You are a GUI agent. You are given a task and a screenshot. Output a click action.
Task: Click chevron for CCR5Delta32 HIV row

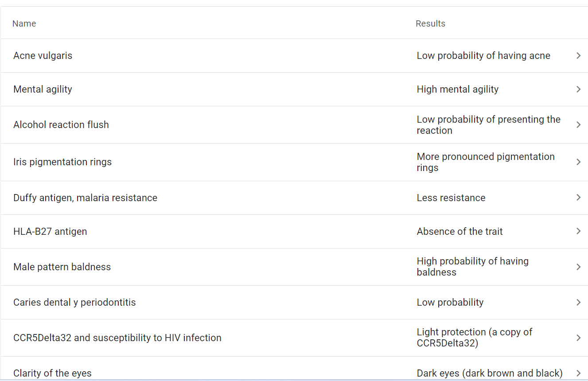tap(578, 338)
